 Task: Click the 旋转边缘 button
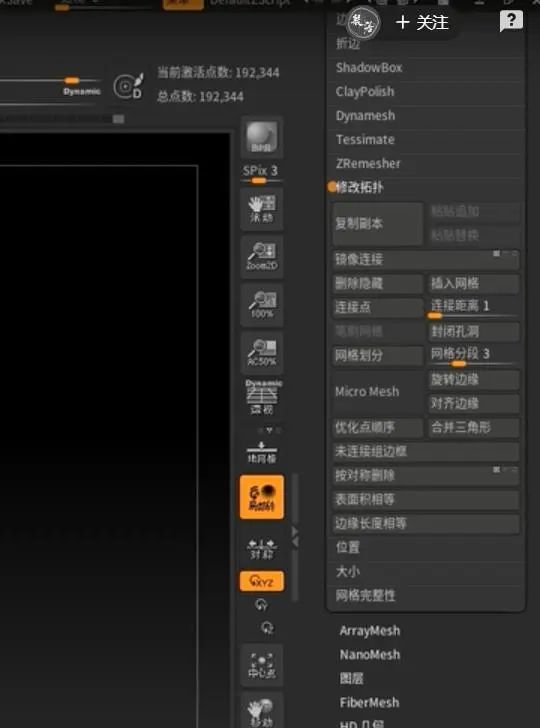tap(474, 380)
